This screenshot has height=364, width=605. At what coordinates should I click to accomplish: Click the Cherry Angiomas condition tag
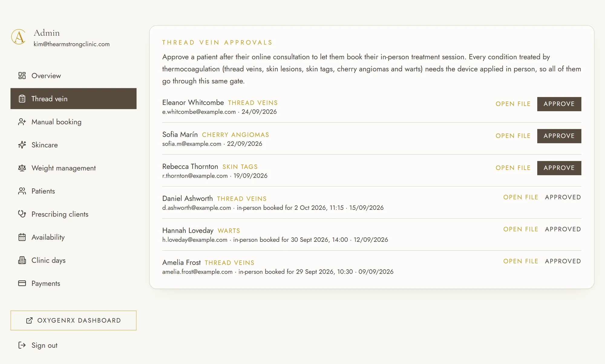(235, 135)
